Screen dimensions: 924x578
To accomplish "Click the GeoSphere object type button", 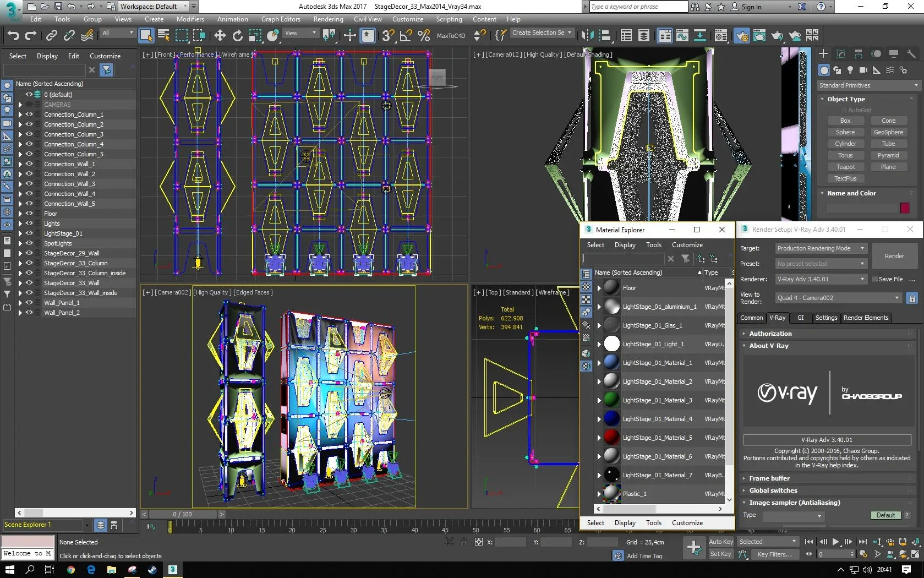I will click(x=888, y=132).
